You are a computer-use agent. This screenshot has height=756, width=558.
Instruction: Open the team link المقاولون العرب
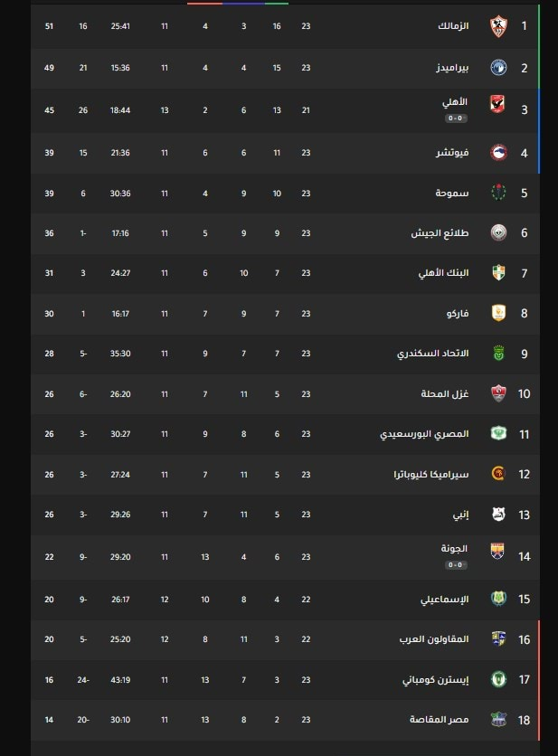[434, 638]
